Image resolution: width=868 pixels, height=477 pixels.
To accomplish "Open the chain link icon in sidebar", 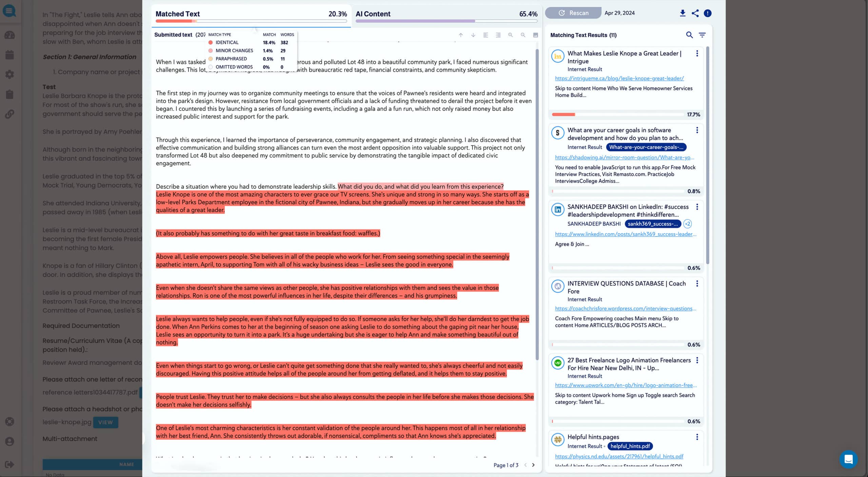I will pyautogui.click(x=9, y=114).
